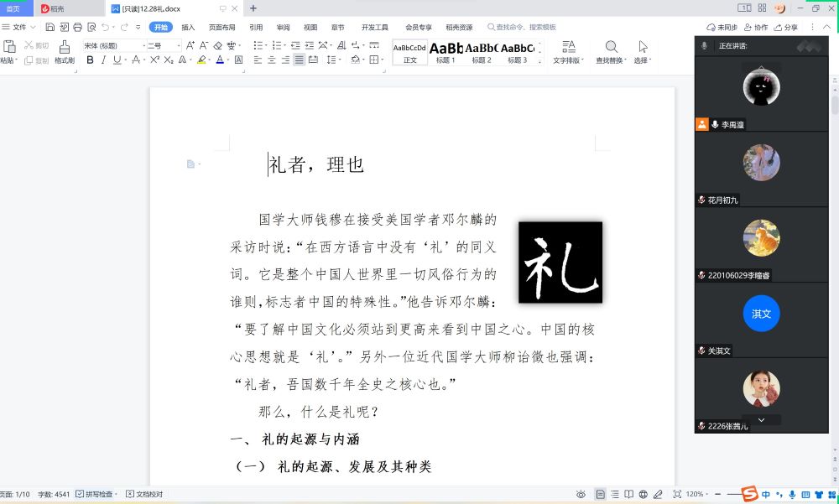Apply the 标题 1 heading style

446,52
